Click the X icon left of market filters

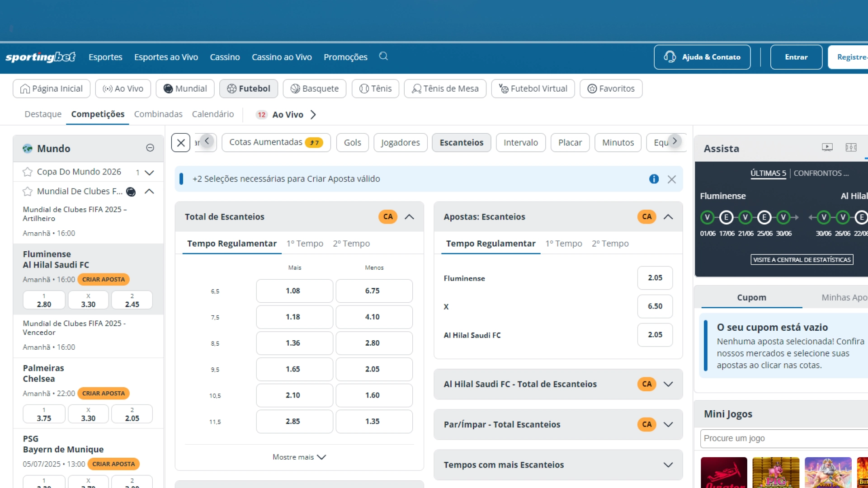pyautogui.click(x=181, y=143)
